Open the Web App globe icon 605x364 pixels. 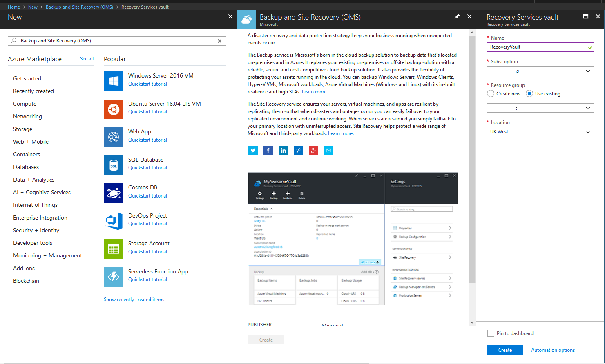(x=114, y=137)
